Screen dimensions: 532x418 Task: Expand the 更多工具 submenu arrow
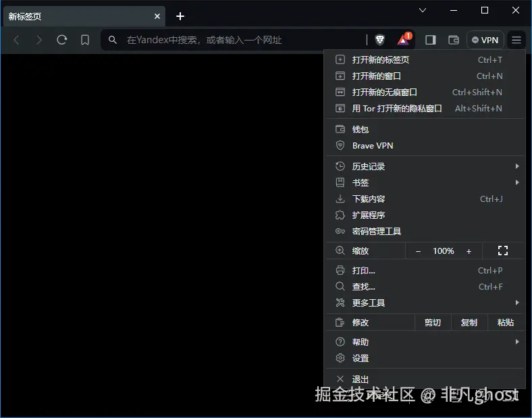517,303
